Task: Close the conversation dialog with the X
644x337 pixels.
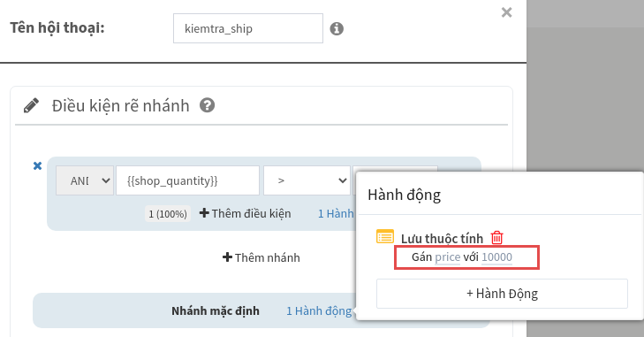Action: (506, 12)
